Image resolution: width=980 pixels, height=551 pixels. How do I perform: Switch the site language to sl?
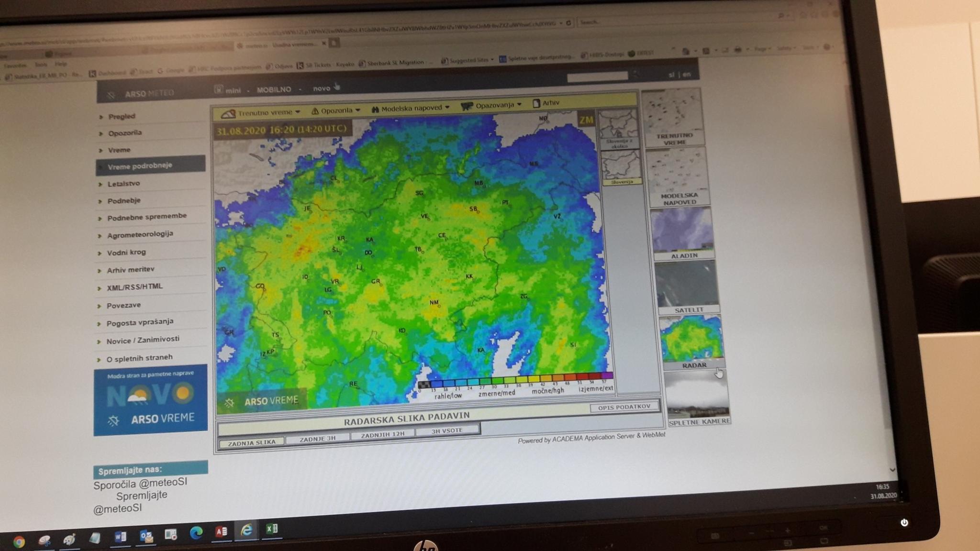coord(671,75)
